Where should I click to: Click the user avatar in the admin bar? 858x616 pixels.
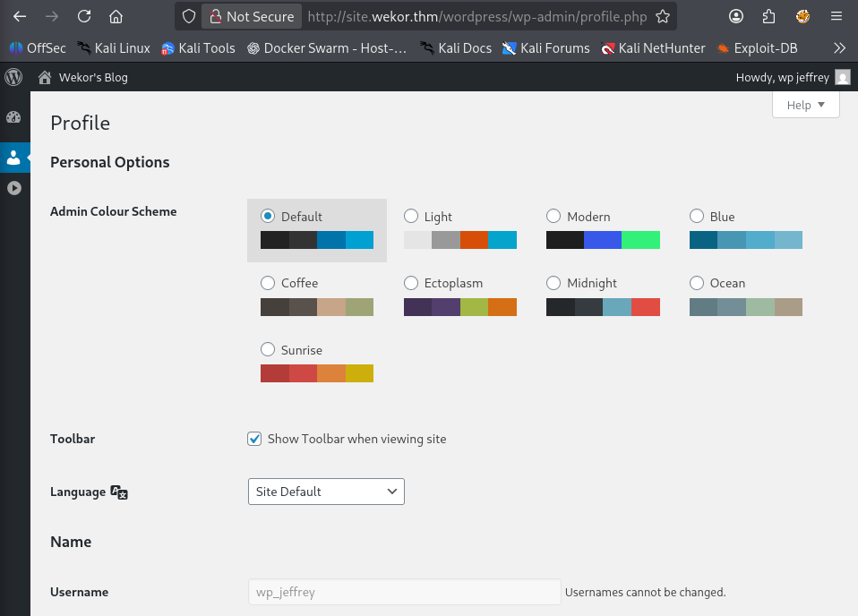843,77
